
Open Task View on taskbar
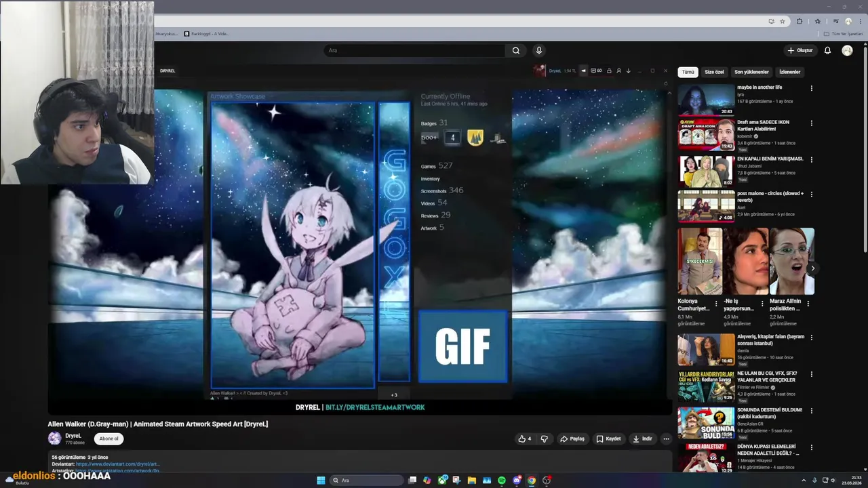pos(412,480)
